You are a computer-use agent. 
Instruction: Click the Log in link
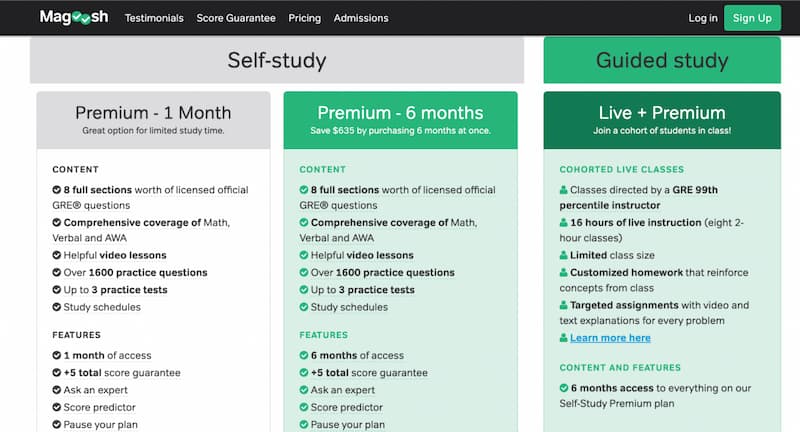pyautogui.click(x=703, y=18)
